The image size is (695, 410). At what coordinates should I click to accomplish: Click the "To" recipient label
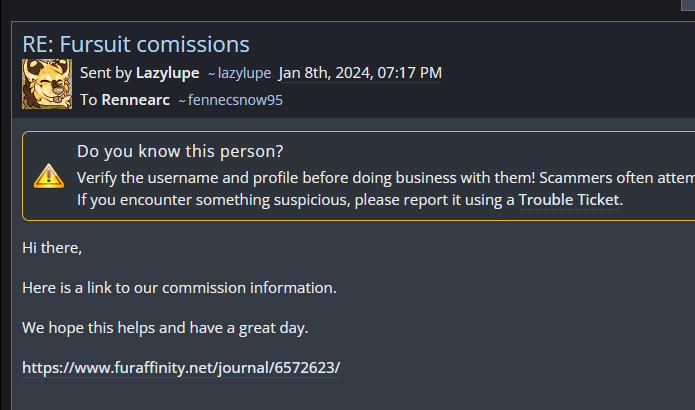[x=89, y=100]
